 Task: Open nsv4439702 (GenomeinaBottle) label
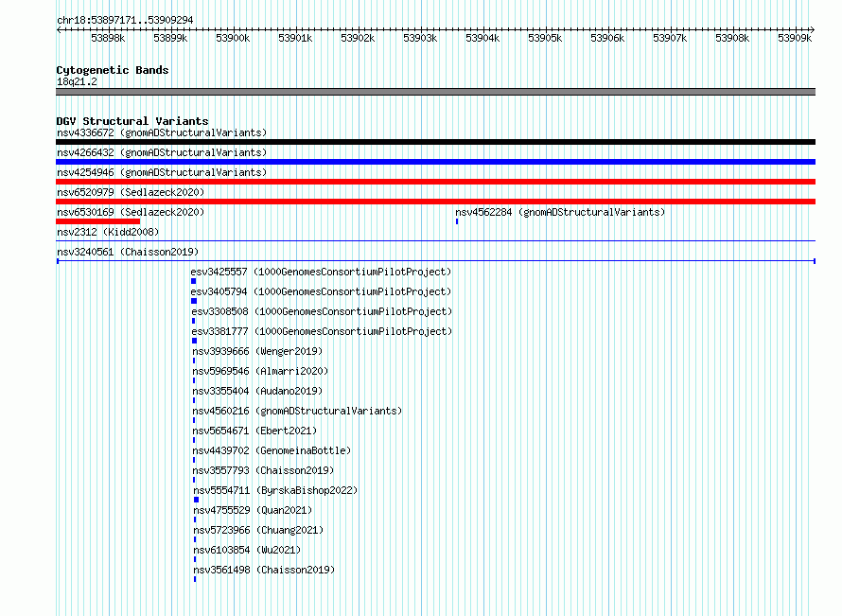pos(272,450)
